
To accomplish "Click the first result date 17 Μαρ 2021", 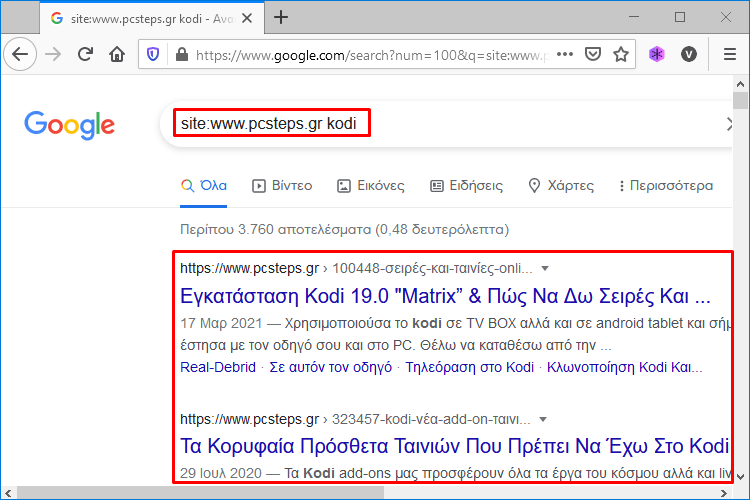I will (x=221, y=323).
